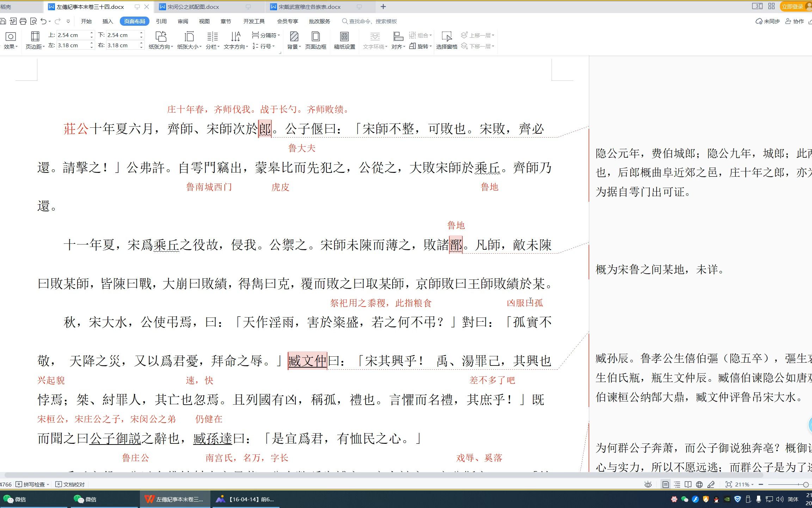This screenshot has height=508, width=812.
Task: Click the 背景 background icon
Action: (294, 36)
